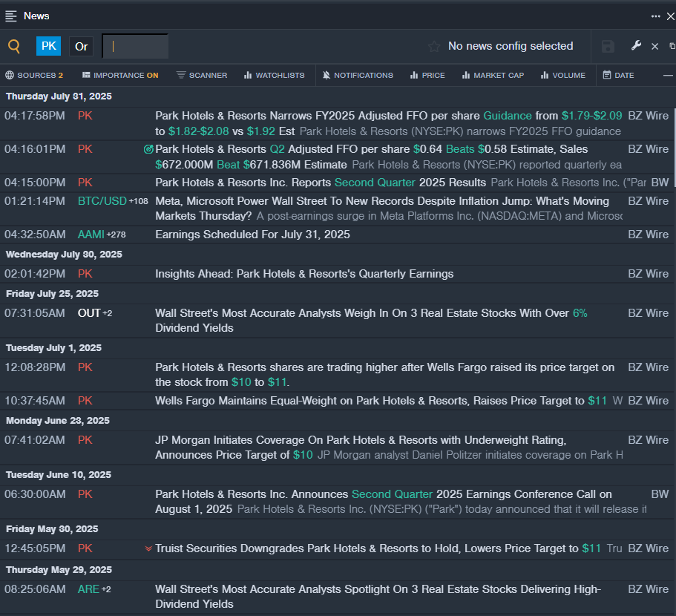Click the PK ticker at 04:17:58PM row
Image resolution: width=676 pixels, height=616 pixels.
[85, 116]
